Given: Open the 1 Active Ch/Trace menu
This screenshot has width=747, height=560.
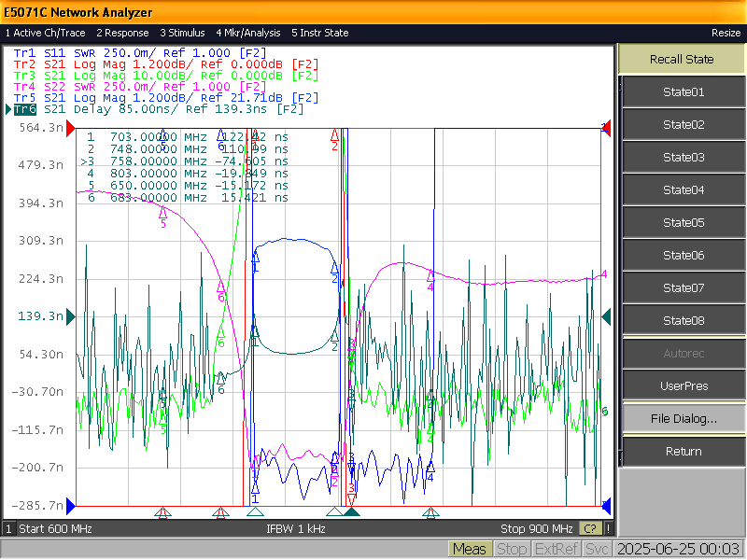Looking at the screenshot, I should [45, 33].
